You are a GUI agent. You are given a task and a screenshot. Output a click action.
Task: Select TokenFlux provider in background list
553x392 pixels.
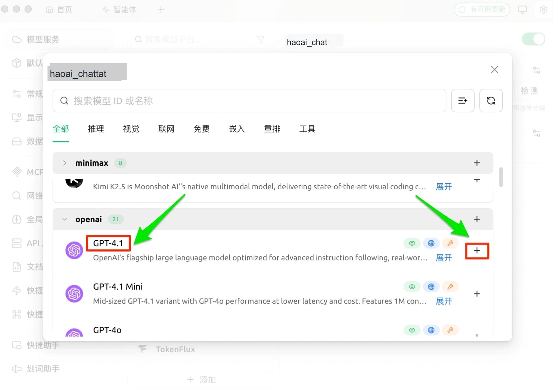coord(167,349)
